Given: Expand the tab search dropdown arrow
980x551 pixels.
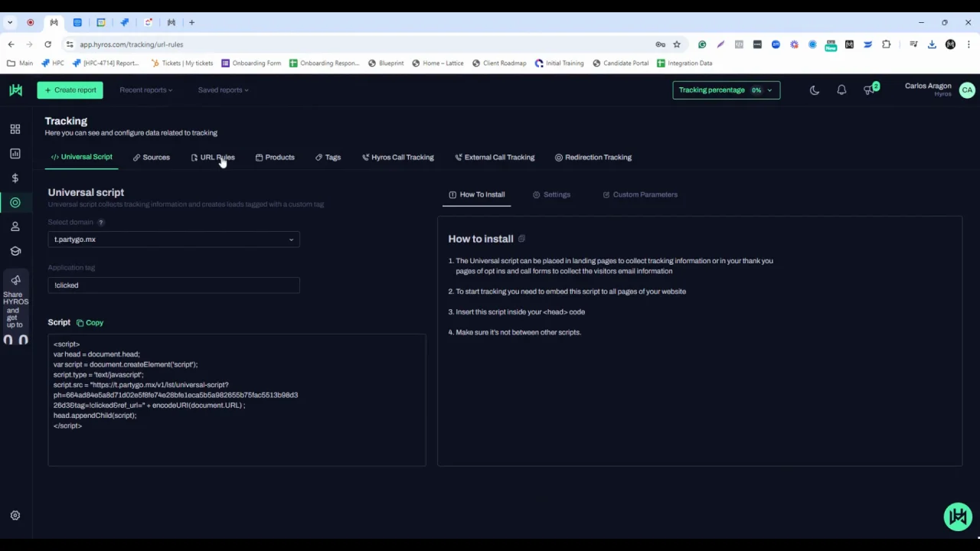Looking at the screenshot, I should point(11,22).
